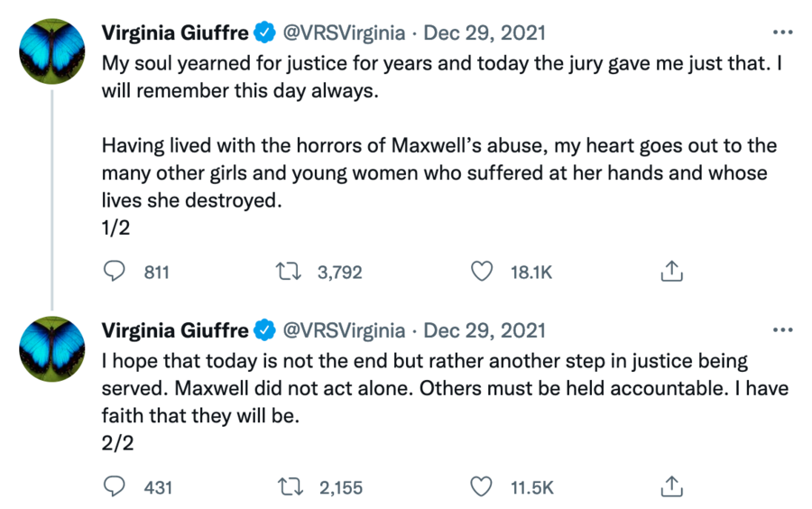Screen dimensions: 812x509
Task: Click the verified badge in second tweet
Action: (x=264, y=331)
